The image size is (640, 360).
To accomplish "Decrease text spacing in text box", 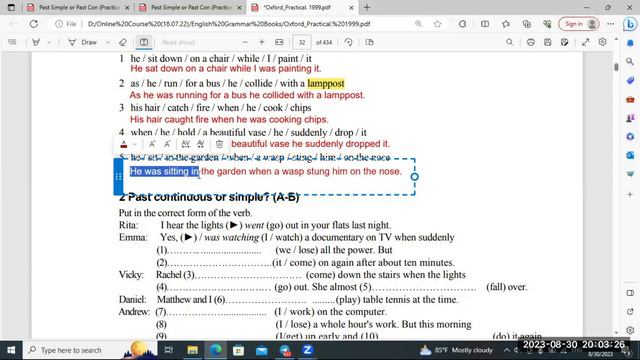I will [200, 144].
